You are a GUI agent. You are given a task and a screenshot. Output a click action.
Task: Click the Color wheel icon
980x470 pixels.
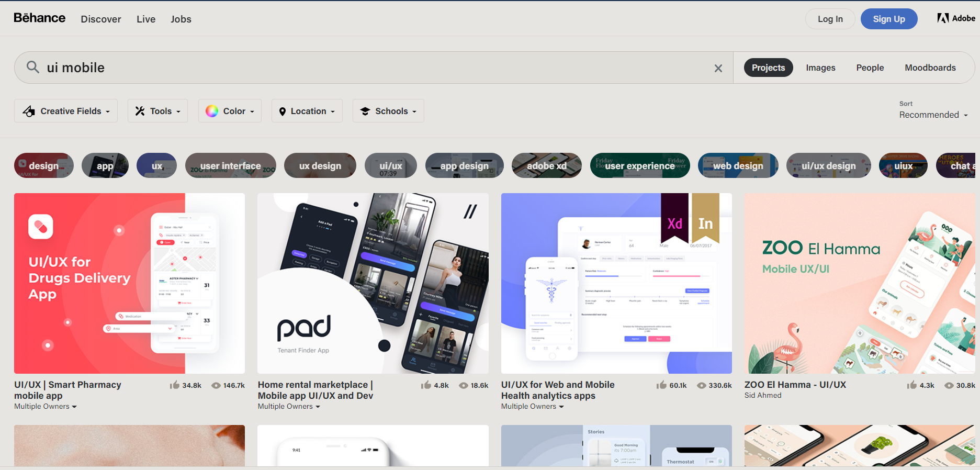(212, 111)
